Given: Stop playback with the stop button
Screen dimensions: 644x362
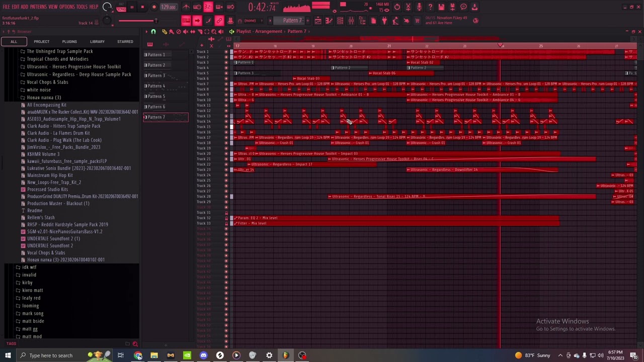Looking at the screenshot, I should pyautogui.click(x=142, y=7).
